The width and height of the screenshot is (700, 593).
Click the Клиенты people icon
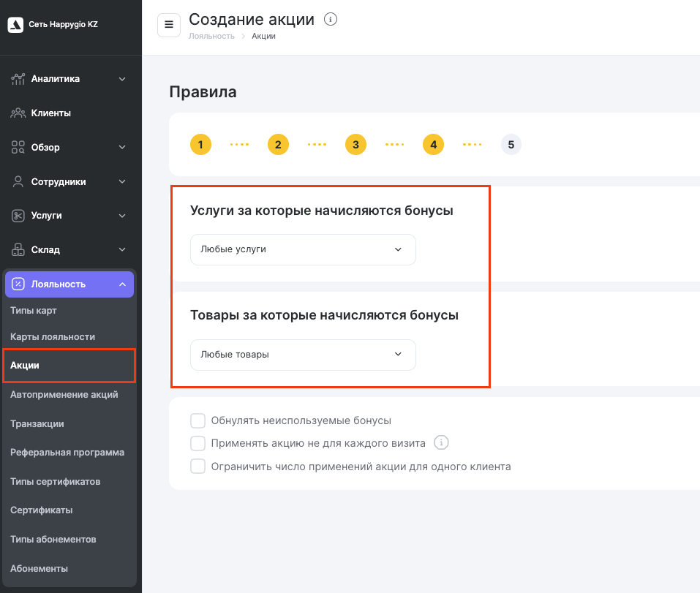point(18,113)
